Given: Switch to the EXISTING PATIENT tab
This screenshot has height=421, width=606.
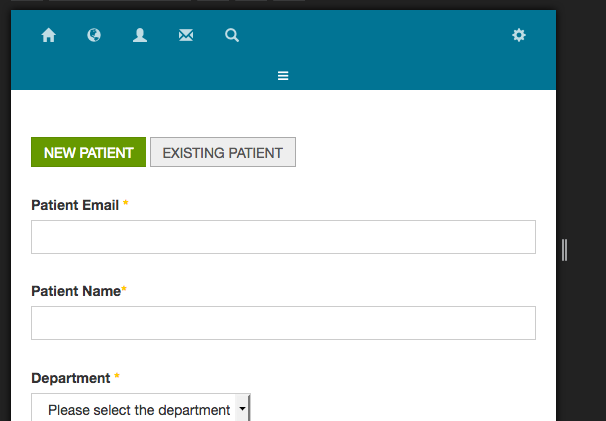Looking at the screenshot, I should pyautogui.click(x=223, y=152).
